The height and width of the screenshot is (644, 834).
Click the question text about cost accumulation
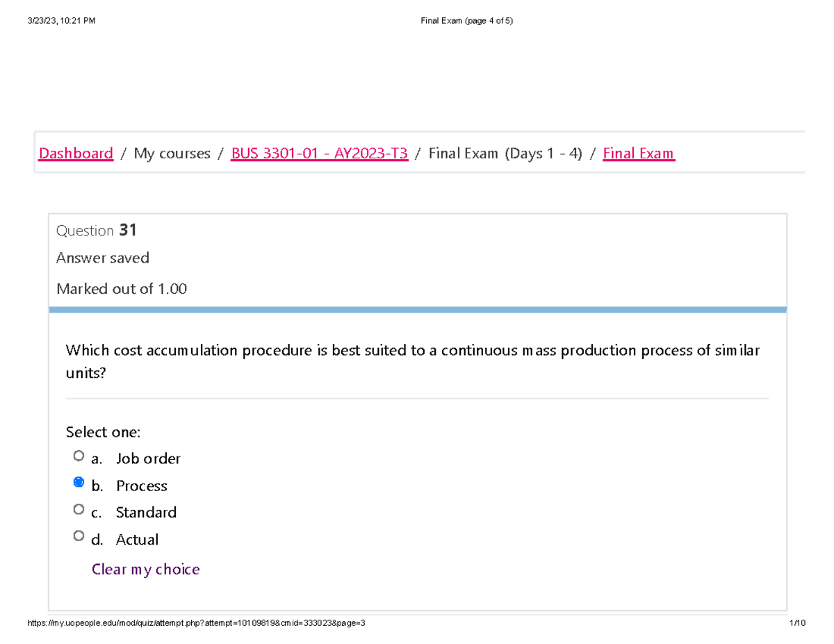[412, 351]
